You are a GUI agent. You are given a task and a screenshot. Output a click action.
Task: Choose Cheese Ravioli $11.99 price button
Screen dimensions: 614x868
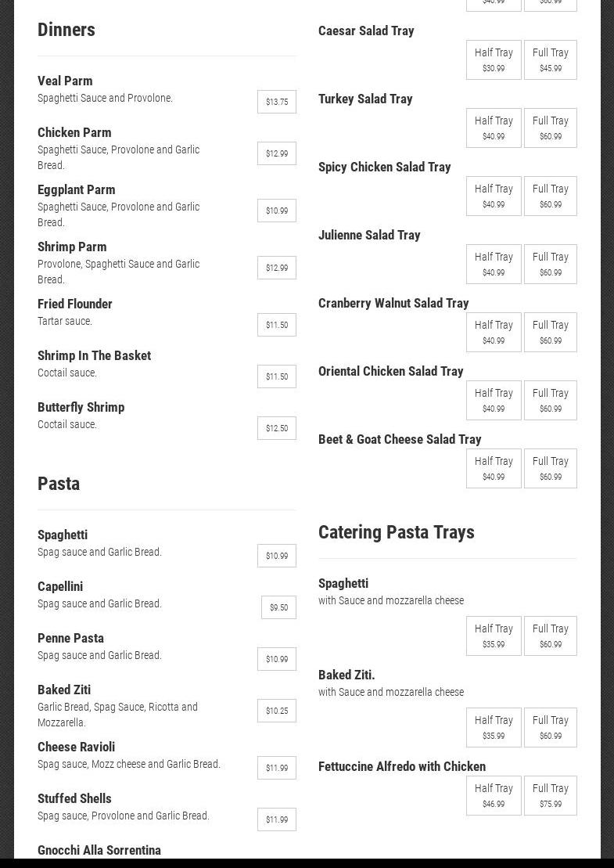point(277,768)
